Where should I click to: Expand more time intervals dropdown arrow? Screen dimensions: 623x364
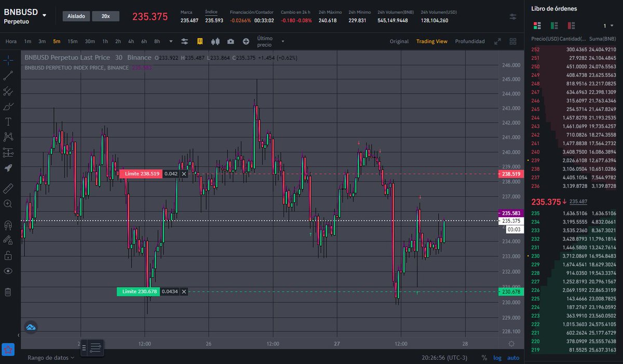pyautogui.click(x=171, y=41)
